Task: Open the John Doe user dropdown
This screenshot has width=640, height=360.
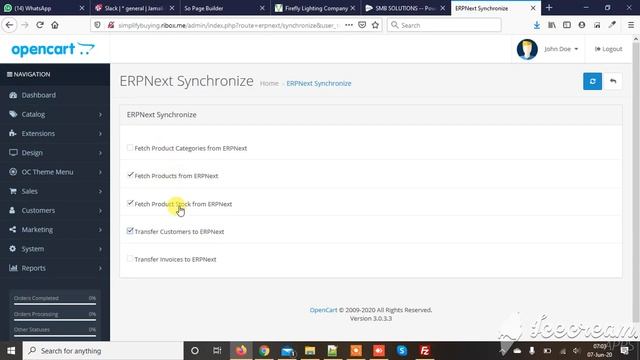Action: tap(561, 49)
